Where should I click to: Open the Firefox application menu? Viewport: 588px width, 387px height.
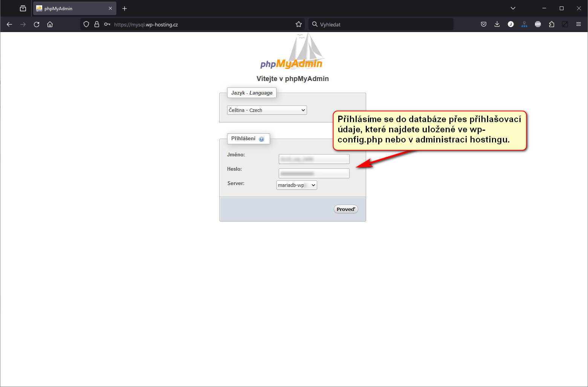tap(579, 24)
